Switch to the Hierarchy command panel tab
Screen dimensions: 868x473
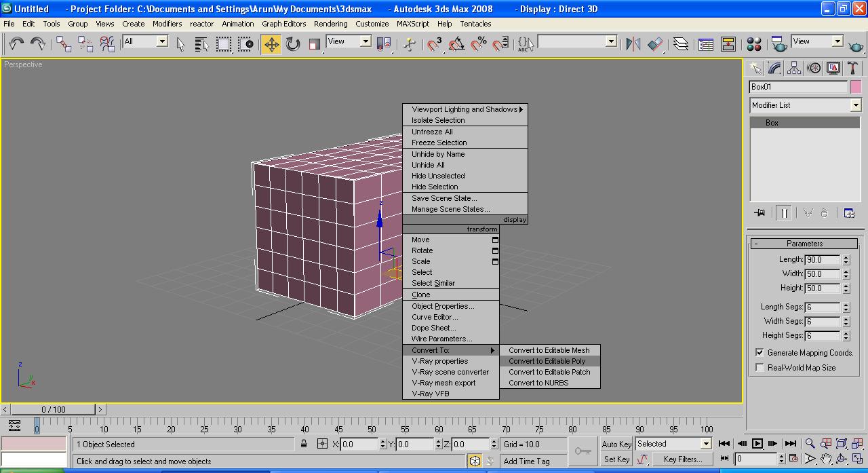(794, 68)
